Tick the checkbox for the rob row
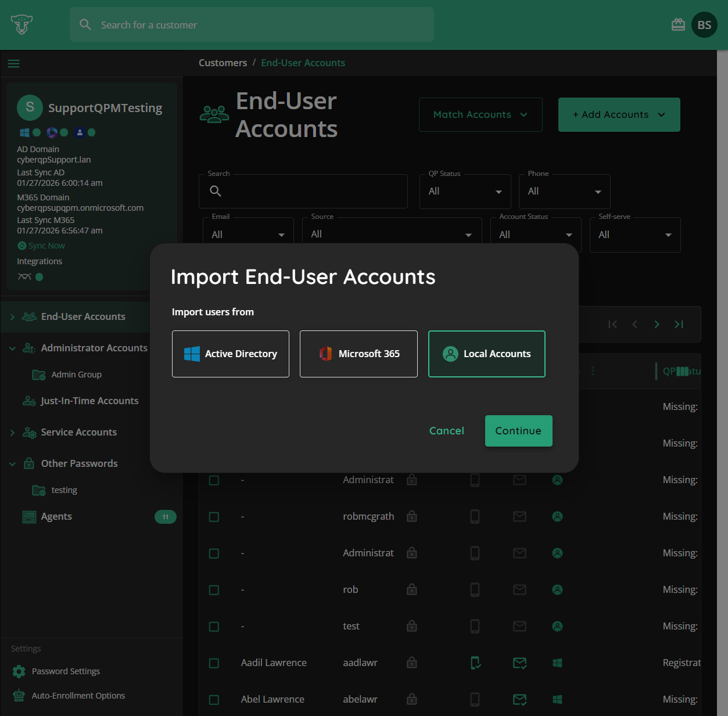Viewport: 728px width, 716px height. [x=214, y=590]
